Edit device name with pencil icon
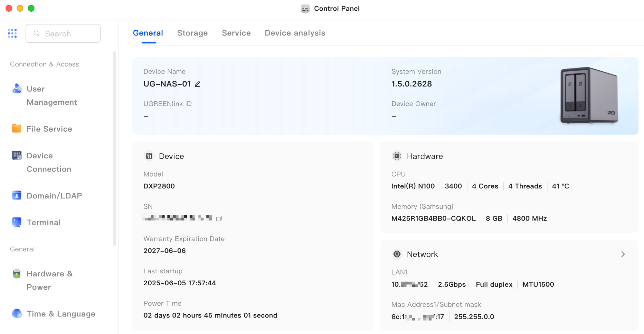The image size is (644, 334). pyautogui.click(x=197, y=84)
